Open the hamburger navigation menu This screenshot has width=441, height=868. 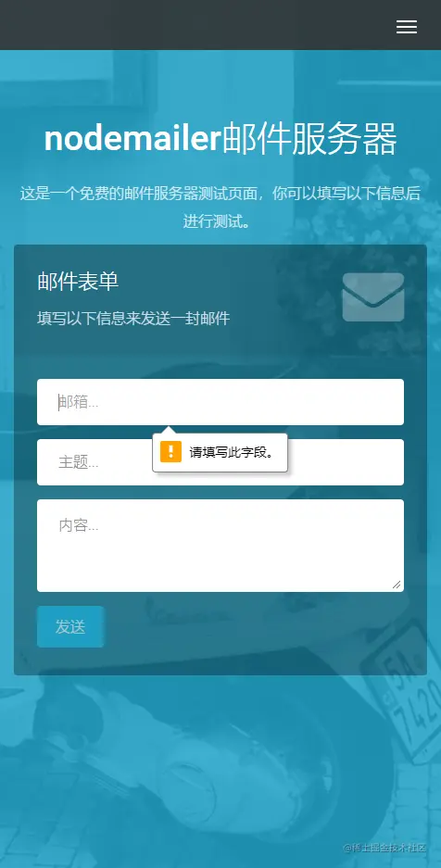(x=406, y=27)
